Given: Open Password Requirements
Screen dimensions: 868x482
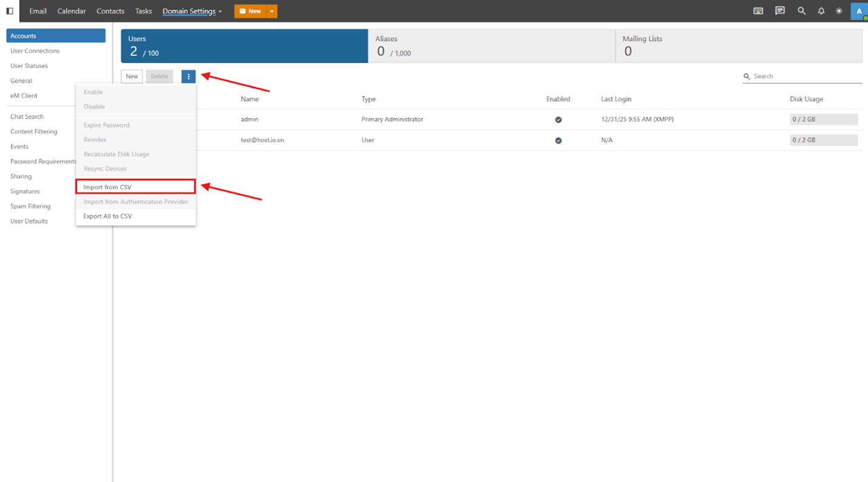Looking at the screenshot, I should pyautogui.click(x=43, y=161).
